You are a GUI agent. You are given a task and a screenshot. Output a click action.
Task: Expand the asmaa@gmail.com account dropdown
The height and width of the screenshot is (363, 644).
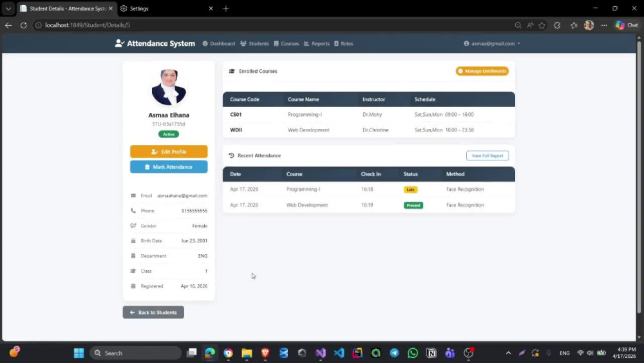coord(492,44)
